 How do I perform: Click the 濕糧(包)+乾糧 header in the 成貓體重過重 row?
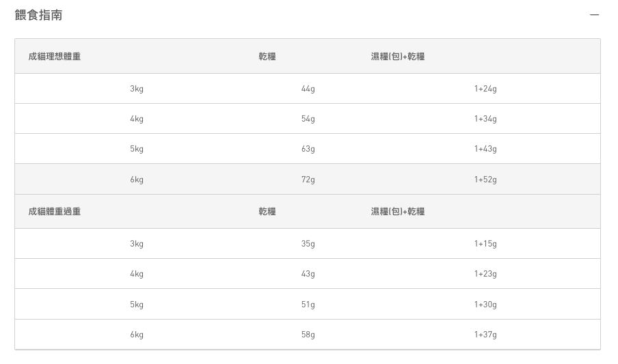coord(398,212)
